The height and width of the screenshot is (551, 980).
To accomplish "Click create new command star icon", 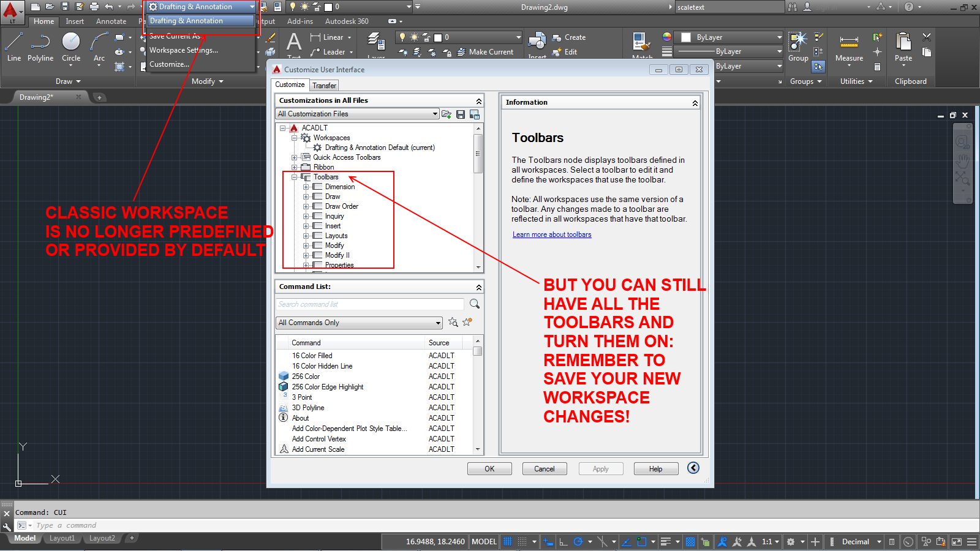I will 467,322.
